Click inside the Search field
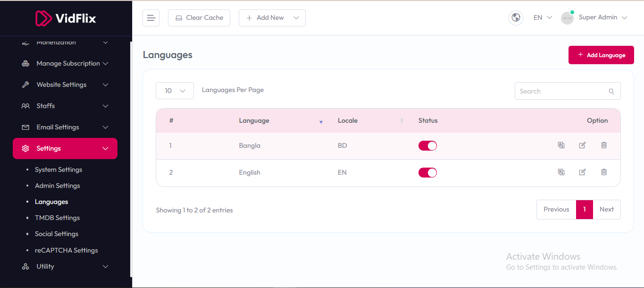 point(561,91)
